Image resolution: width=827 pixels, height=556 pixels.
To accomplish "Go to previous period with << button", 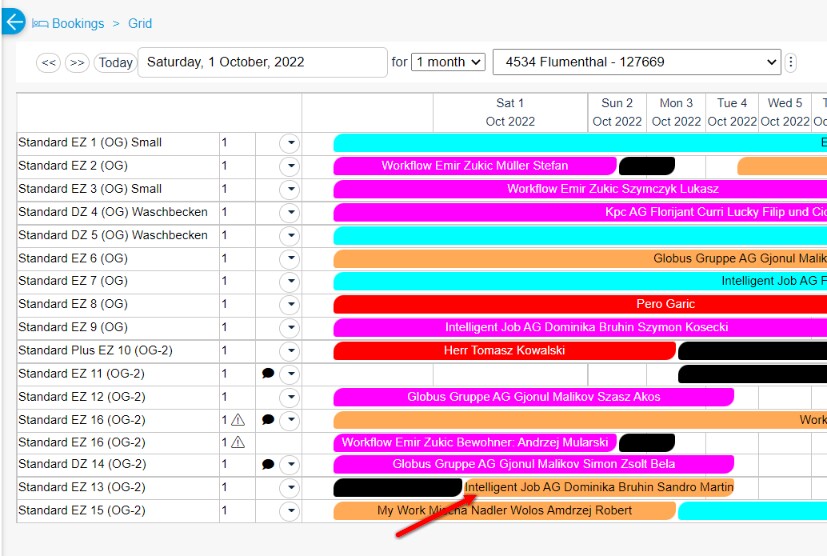I will [x=49, y=63].
